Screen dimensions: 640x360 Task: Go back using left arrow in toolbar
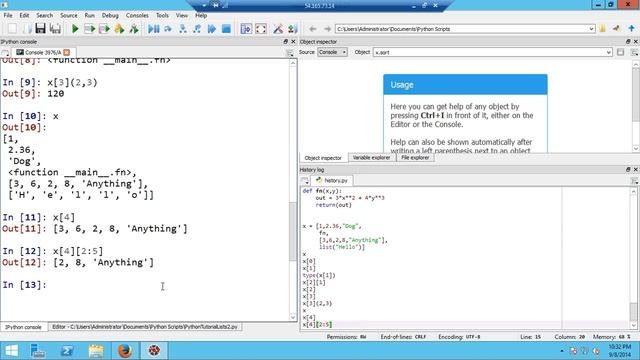point(313,29)
